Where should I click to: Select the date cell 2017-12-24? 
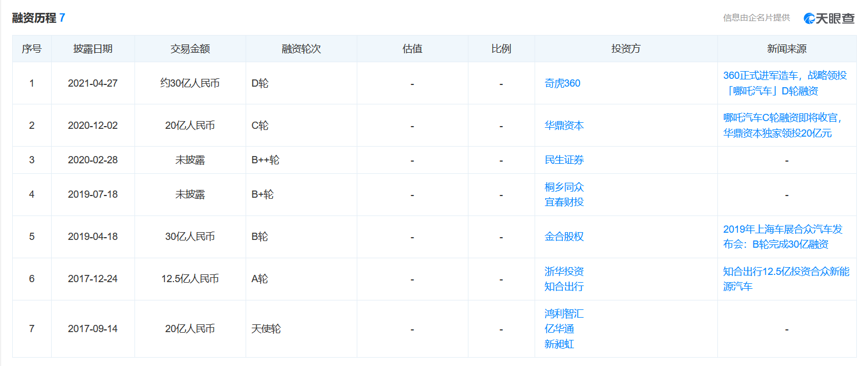point(93,279)
